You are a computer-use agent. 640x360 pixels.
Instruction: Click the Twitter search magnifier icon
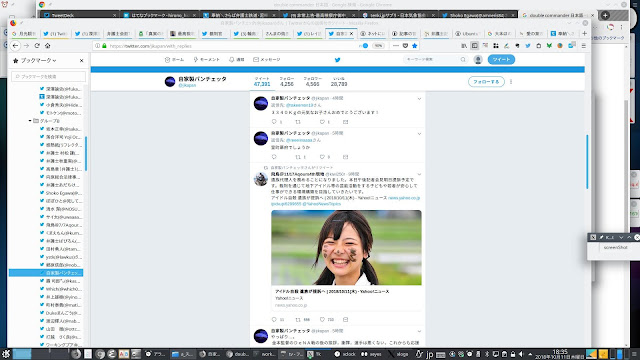tap(463, 60)
